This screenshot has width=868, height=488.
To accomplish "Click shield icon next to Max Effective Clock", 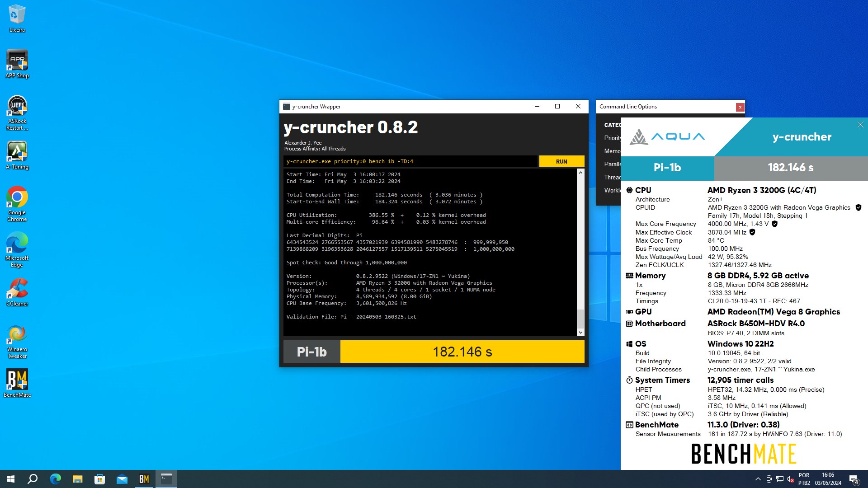I will [x=752, y=232].
